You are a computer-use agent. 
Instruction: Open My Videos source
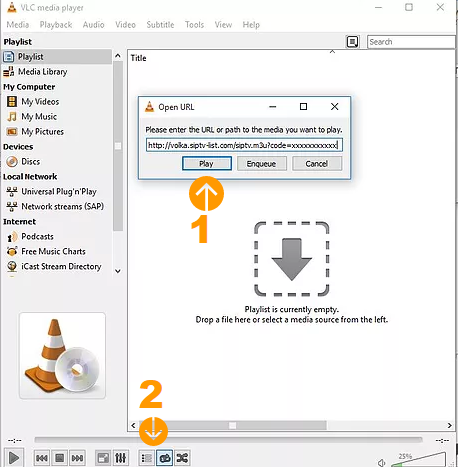[x=40, y=102]
